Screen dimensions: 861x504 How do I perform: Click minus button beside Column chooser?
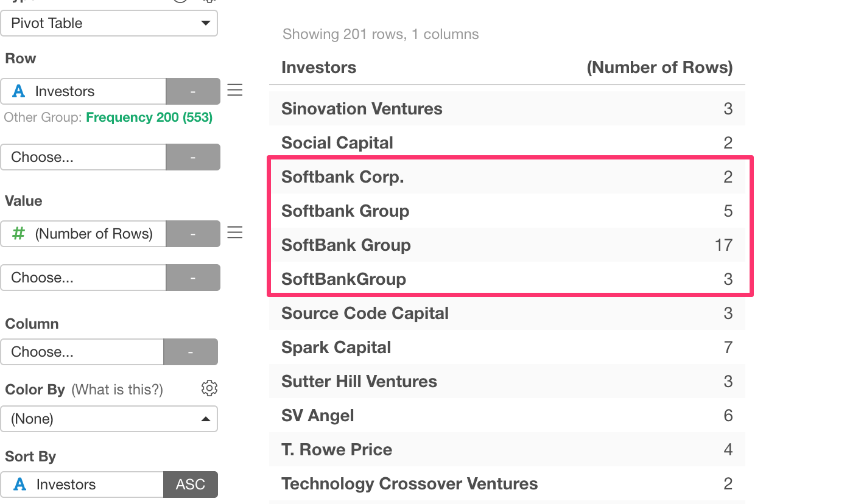191,352
